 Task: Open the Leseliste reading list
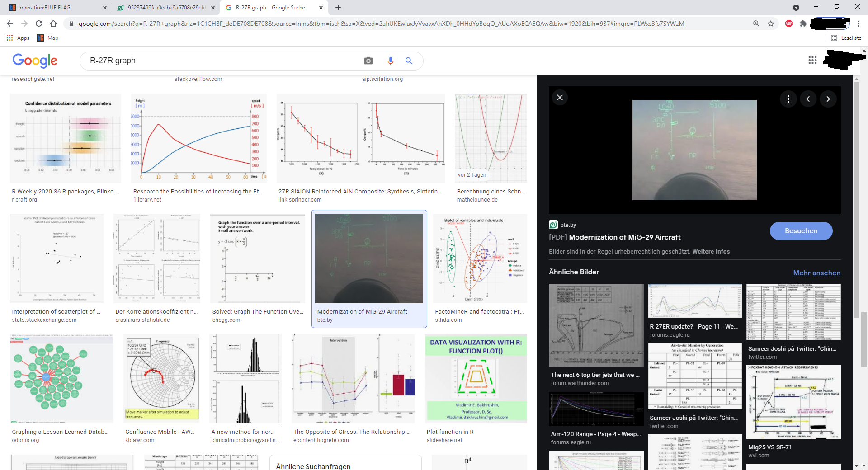(x=846, y=38)
